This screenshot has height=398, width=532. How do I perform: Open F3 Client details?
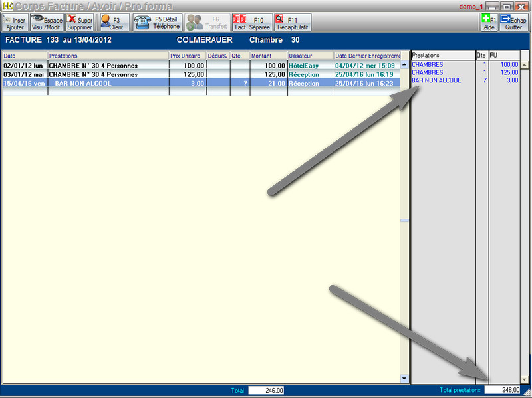click(x=114, y=23)
